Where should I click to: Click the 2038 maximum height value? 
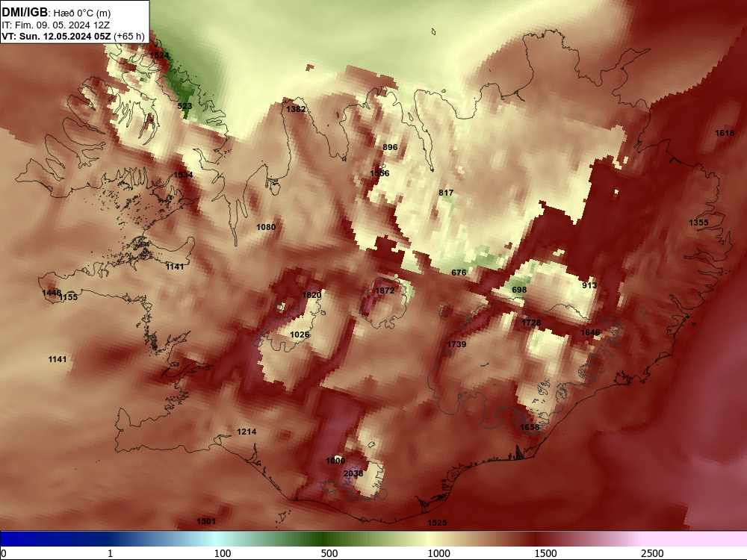[x=353, y=473]
